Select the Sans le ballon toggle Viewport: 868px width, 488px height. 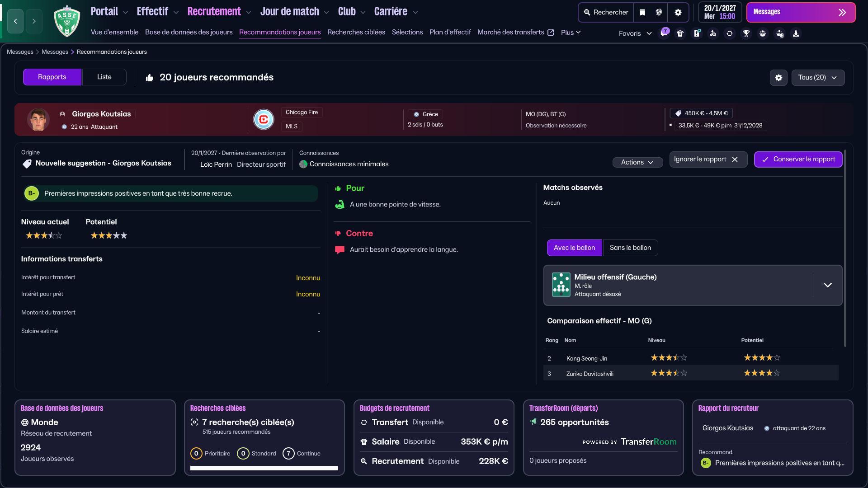(630, 248)
